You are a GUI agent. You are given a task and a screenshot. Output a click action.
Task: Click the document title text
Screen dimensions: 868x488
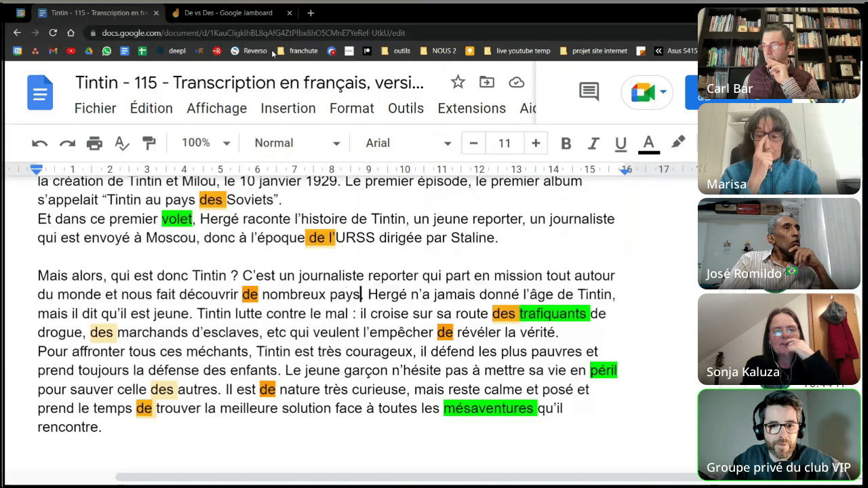249,83
